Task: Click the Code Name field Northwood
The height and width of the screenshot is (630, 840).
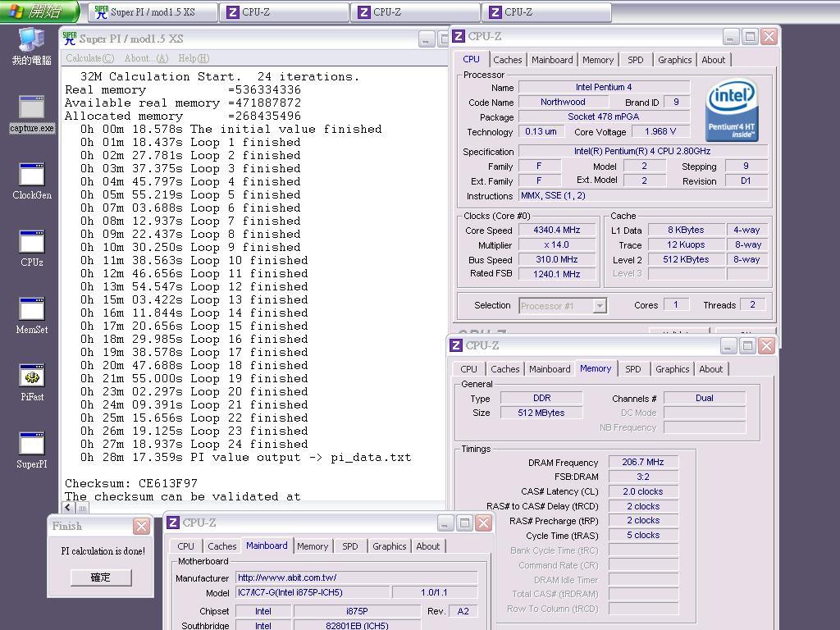Action: 563,102
